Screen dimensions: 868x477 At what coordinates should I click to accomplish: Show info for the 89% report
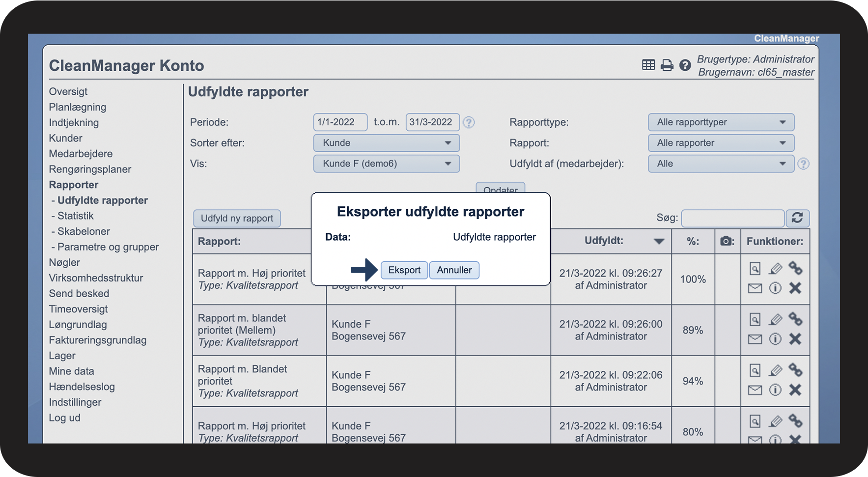(775, 339)
